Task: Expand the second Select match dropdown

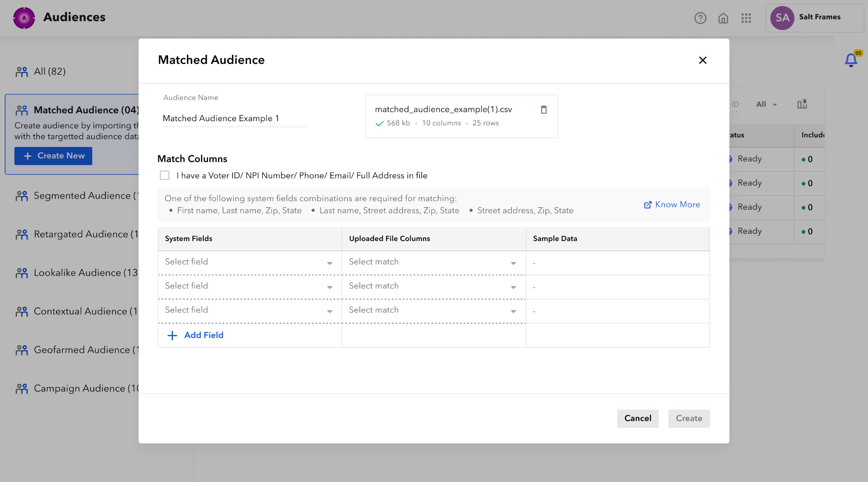Action: (x=433, y=286)
